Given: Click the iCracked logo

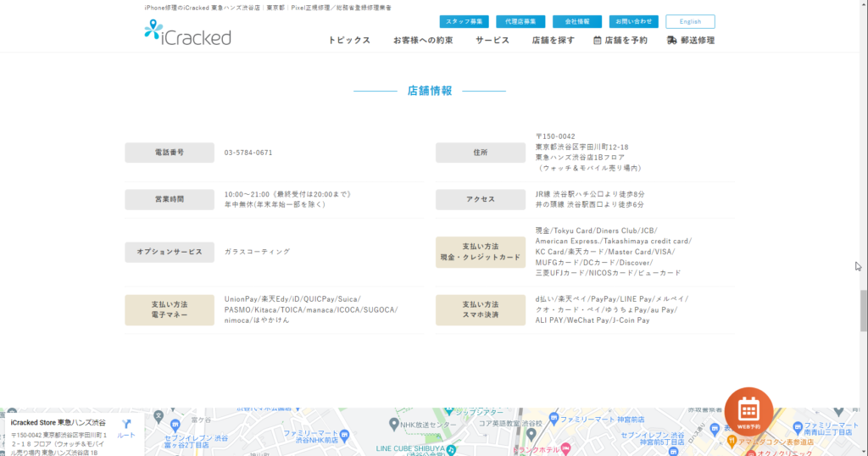Looking at the screenshot, I should (x=187, y=32).
